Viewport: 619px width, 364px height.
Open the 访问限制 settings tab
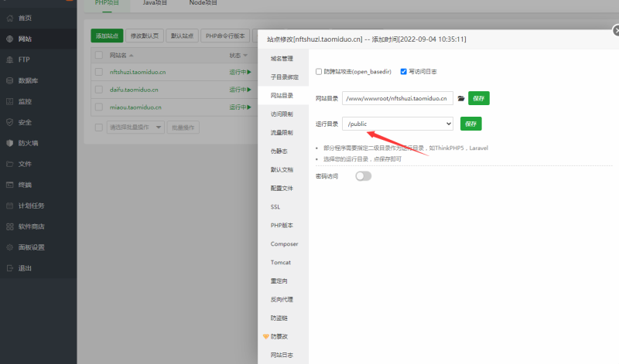(x=282, y=114)
